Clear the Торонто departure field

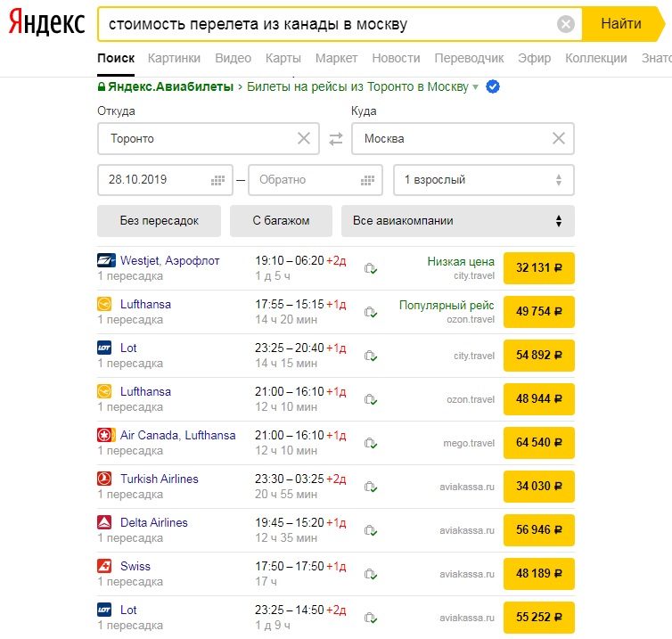(304, 139)
